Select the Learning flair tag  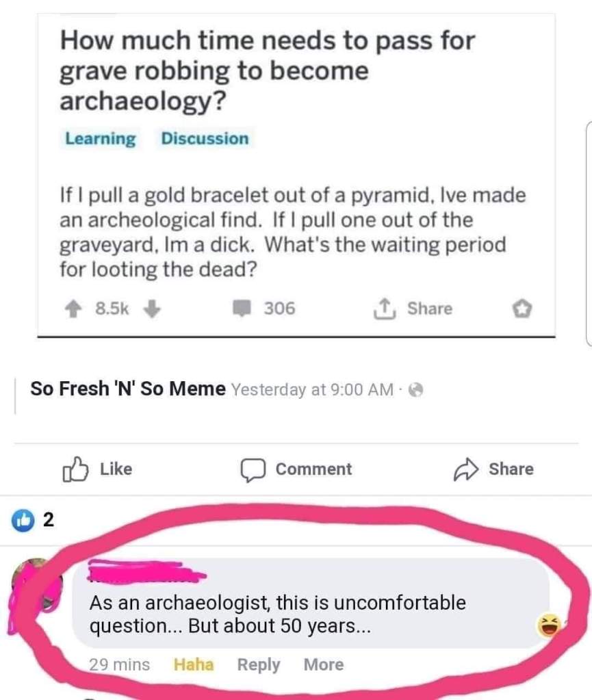click(101, 138)
